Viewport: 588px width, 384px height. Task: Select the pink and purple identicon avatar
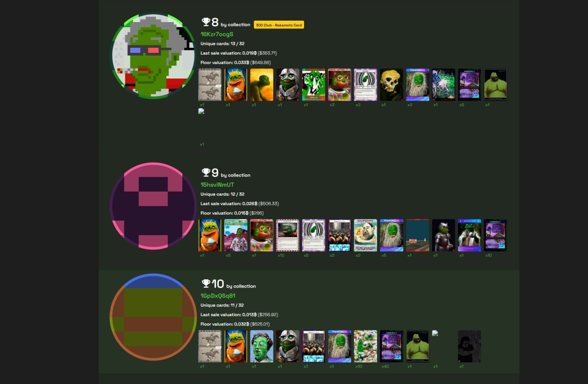point(153,206)
